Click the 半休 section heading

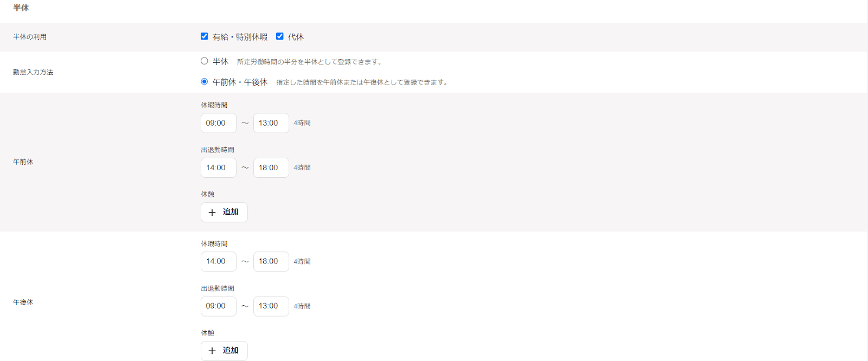(x=21, y=8)
